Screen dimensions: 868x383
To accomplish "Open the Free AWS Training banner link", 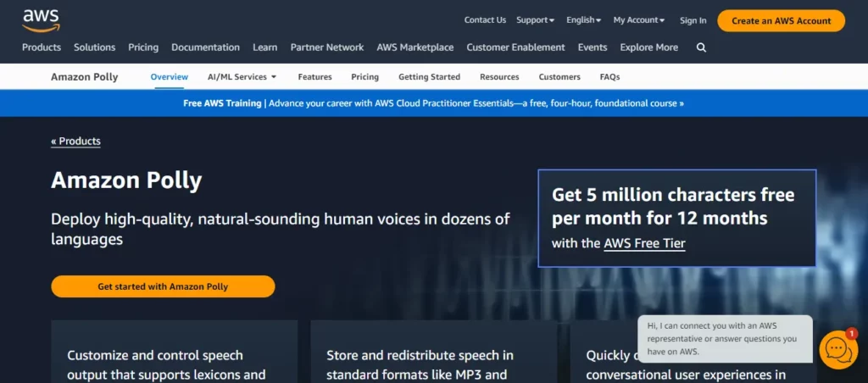I will [433, 103].
